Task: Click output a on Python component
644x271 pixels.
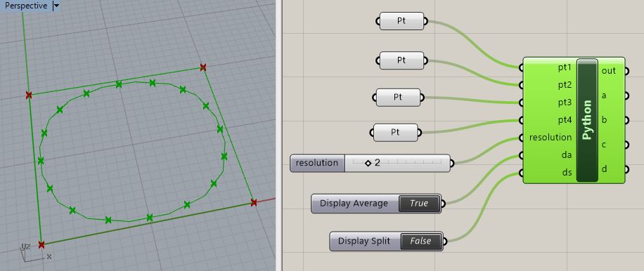Action: pyautogui.click(x=604, y=95)
